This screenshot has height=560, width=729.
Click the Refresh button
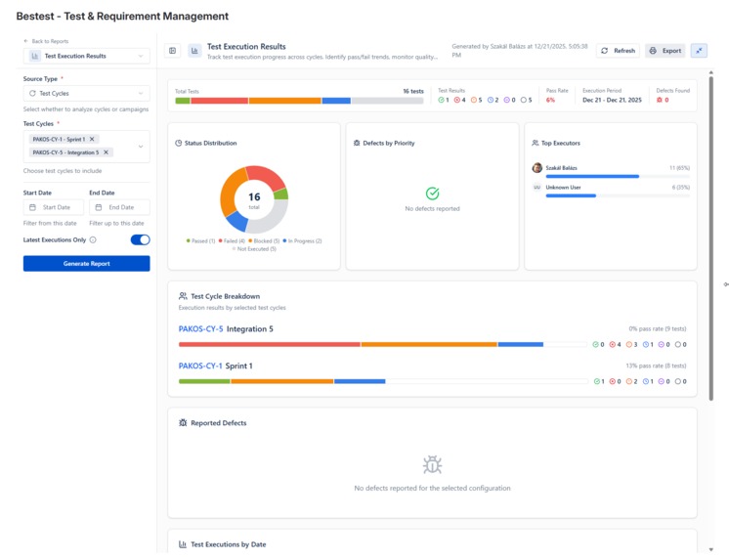pyautogui.click(x=618, y=51)
